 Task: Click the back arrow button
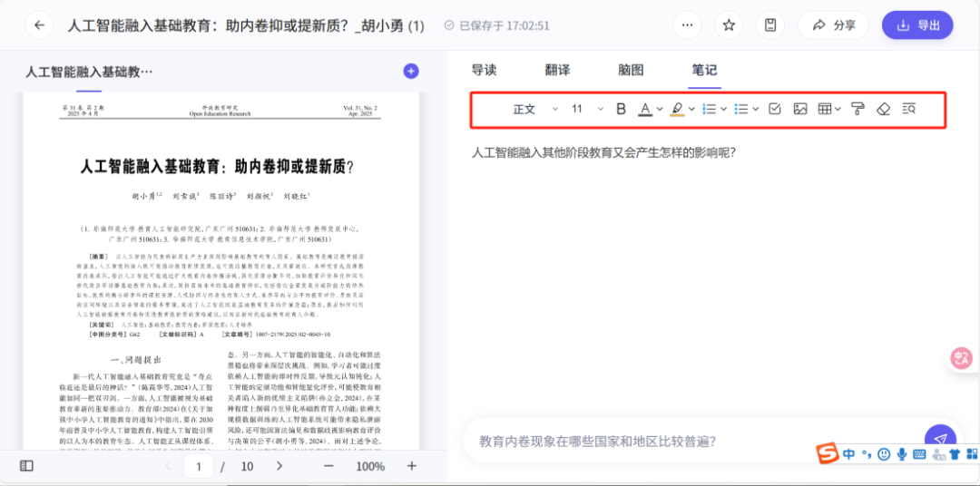click(x=39, y=25)
